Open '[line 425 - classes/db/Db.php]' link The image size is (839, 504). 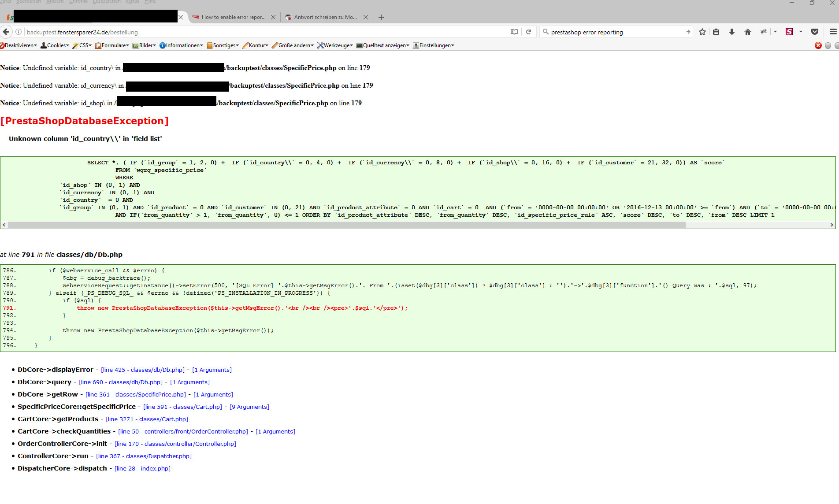pyautogui.click(x=143, y=370)
